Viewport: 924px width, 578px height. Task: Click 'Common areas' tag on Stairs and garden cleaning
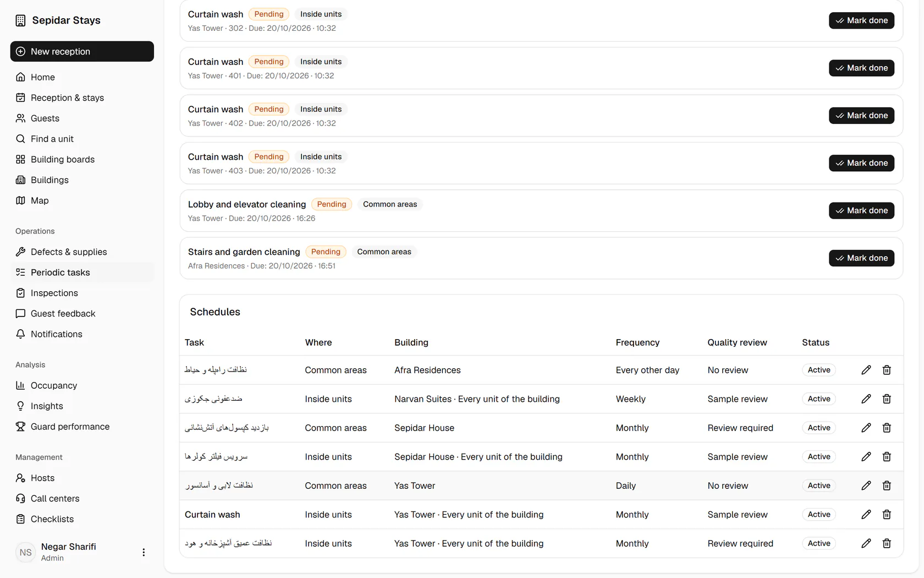[x=384, y=252]
